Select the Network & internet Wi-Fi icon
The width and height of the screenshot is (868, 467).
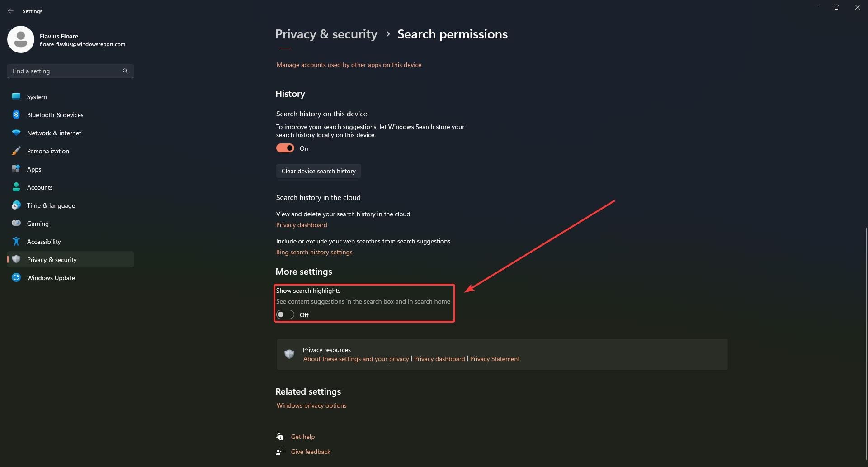[16, 133]
